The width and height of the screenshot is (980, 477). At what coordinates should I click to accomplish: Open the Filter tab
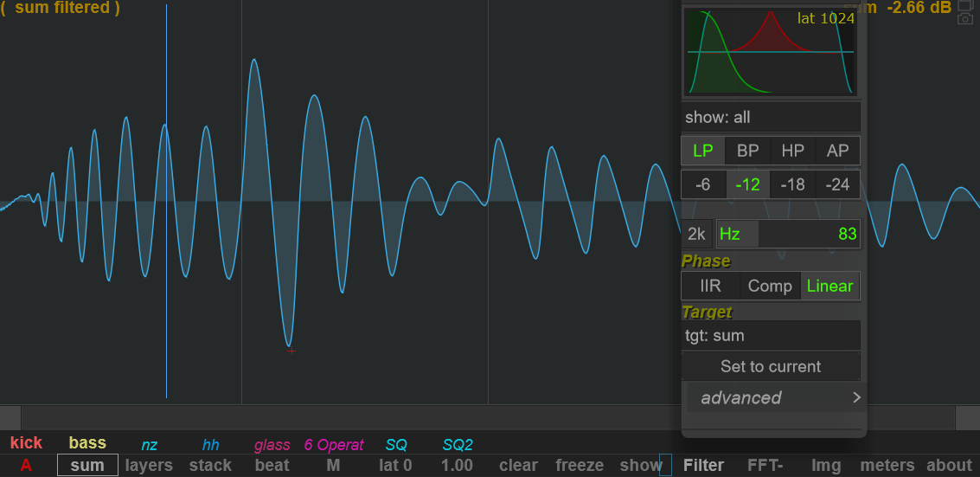pos(703,465)
